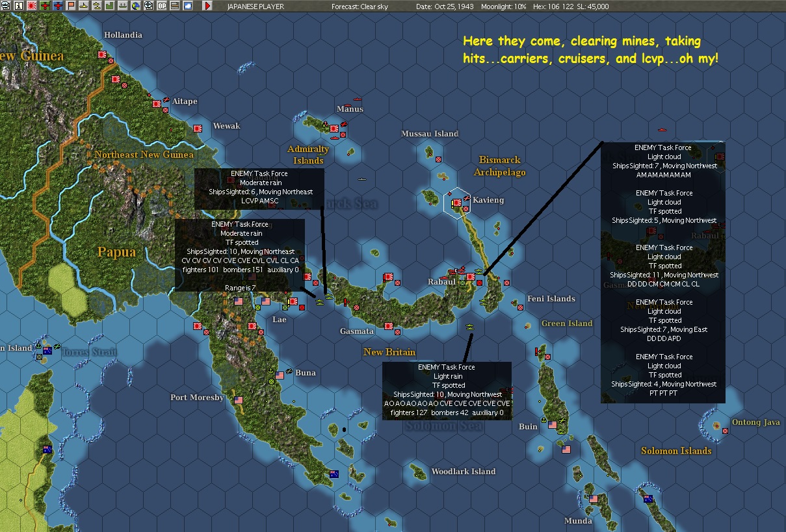
Task: Click the 'PT PT PT' task force line
Action: pos(664,393)
